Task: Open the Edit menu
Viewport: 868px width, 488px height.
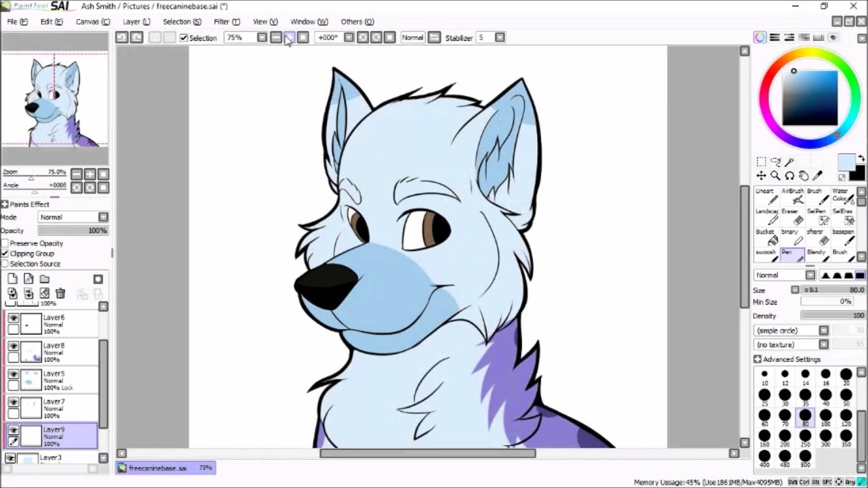Action: [51, 22]
